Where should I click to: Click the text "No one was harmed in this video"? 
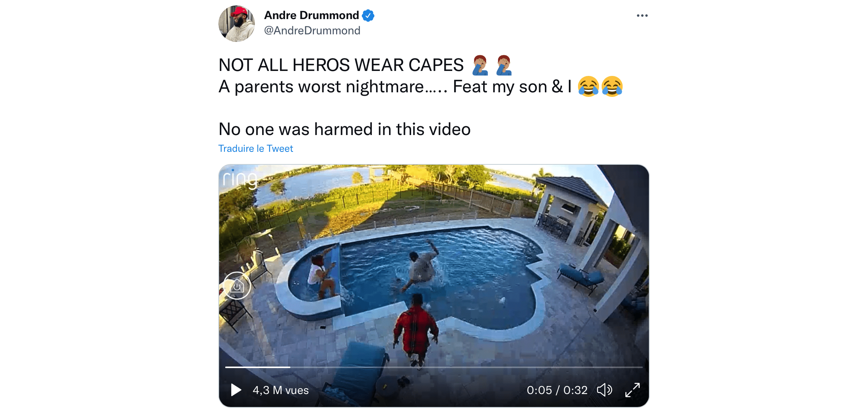click(344, 129)
